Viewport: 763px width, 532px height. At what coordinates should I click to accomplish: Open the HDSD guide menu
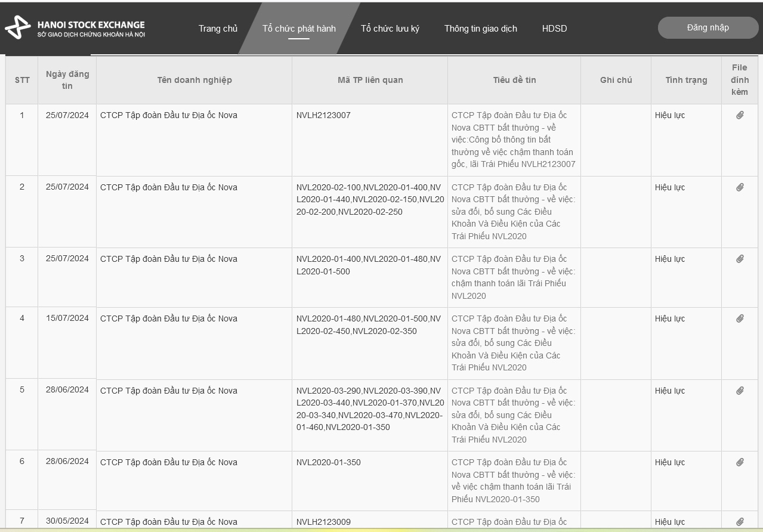click(x=554, y=29)
